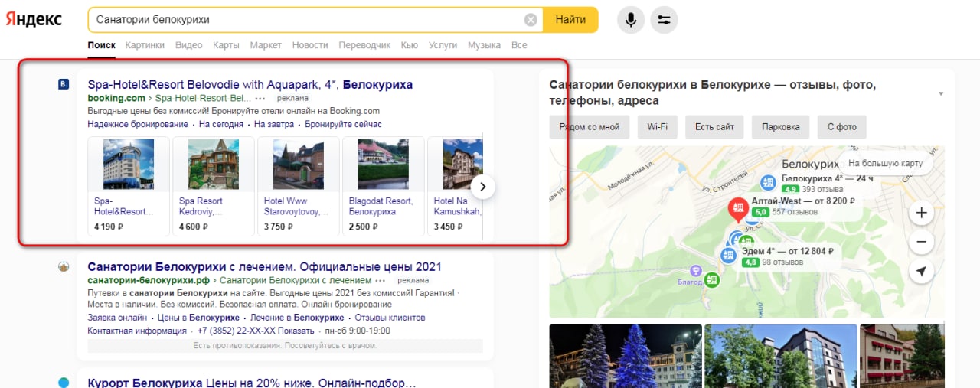Open the Кью tab
The image size is (980, 388).
pyautogui.click(x=409, y=45)
